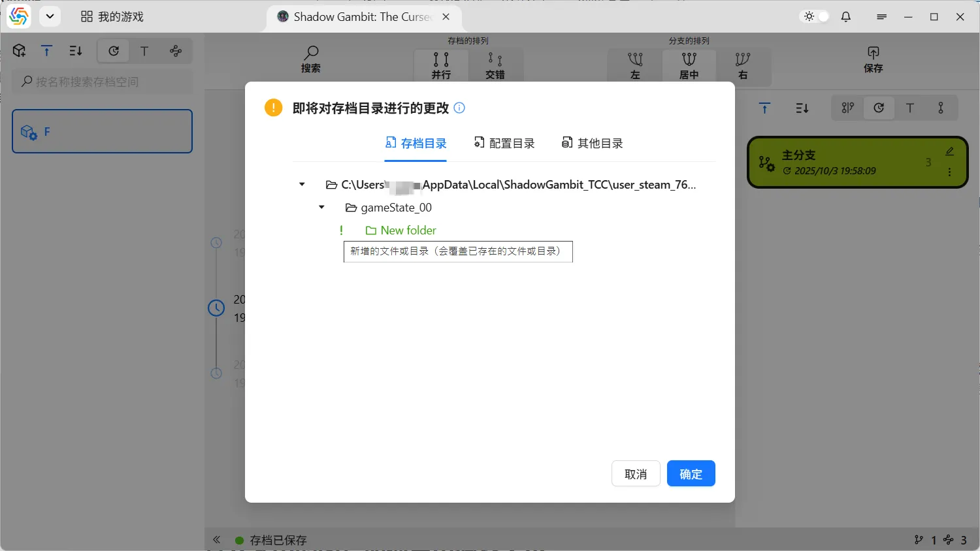This screenshot has height=551, width=980.
Task: Click the save space name search field
Action: (x=103, y=82)
